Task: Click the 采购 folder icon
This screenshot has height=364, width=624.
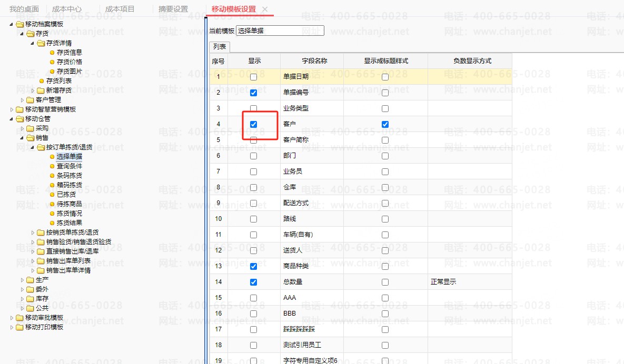Action: tap(30, 128)
